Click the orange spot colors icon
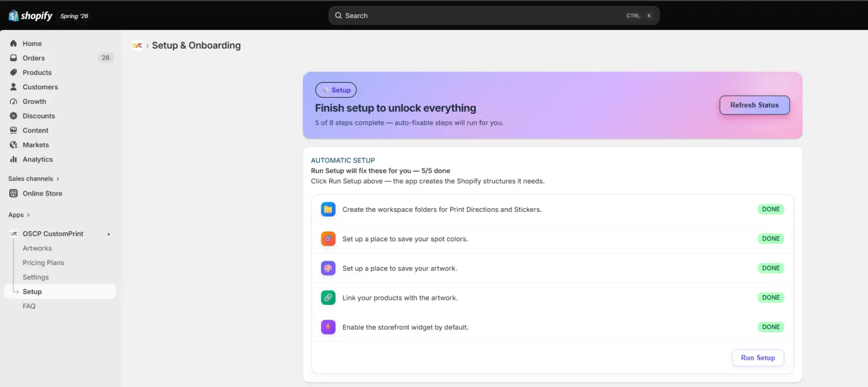 tap(328, 238)
